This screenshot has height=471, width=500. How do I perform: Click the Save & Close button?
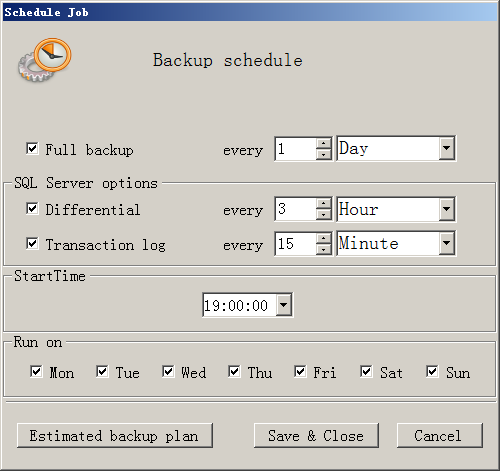click(316, 435)
